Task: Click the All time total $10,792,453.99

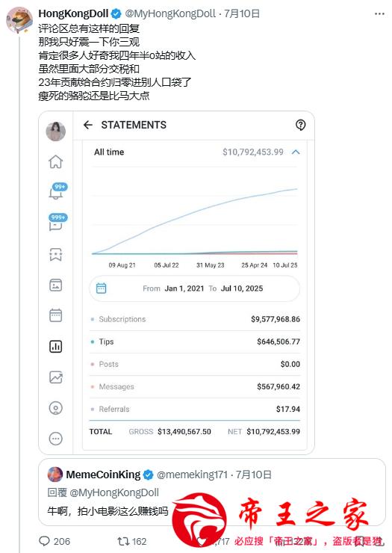Action: point(253,152)
